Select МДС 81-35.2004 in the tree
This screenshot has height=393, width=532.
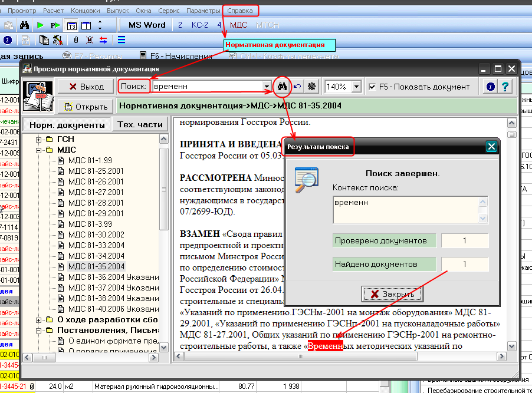(96, 266)
